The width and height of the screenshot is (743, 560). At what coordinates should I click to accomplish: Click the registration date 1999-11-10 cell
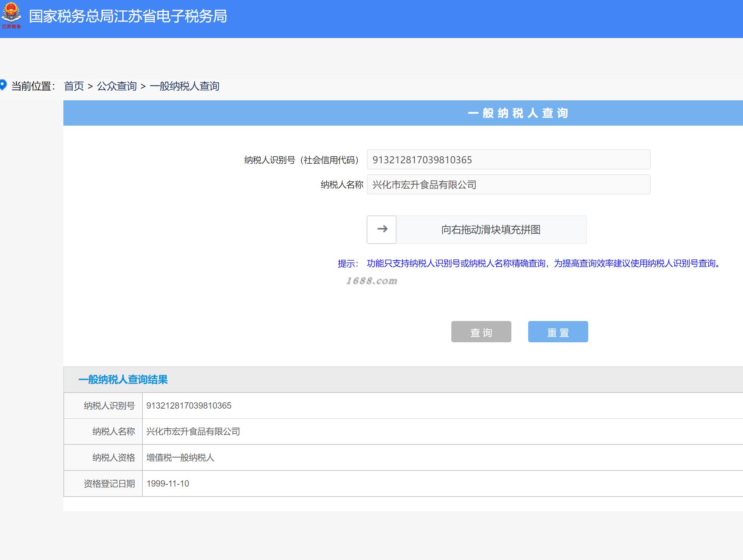(168, 484)
